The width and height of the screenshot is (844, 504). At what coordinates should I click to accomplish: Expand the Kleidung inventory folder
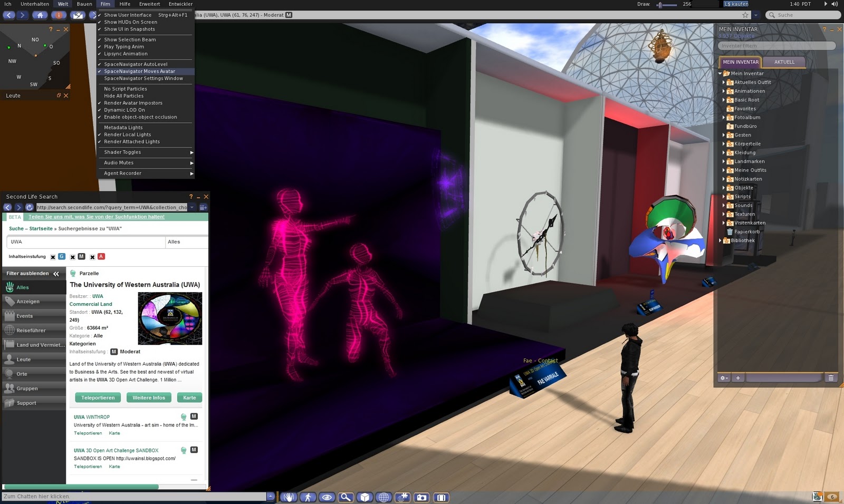point(723,152)
